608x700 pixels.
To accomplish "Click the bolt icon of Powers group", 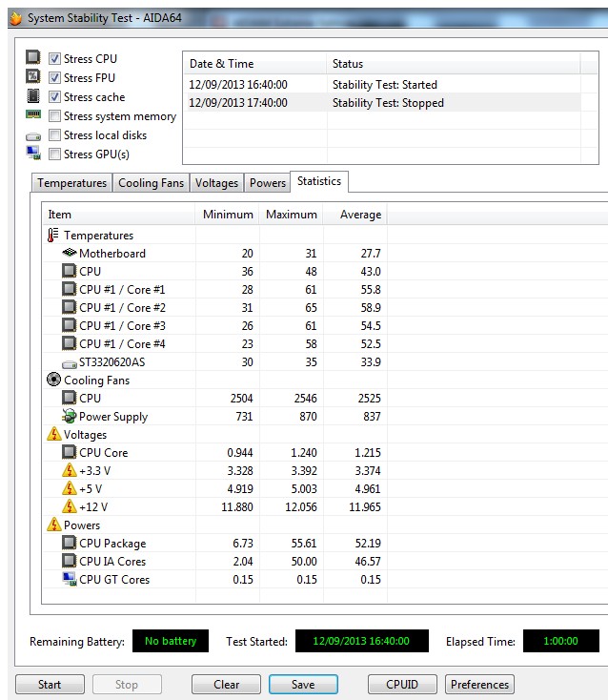I will tap(53, 525).
